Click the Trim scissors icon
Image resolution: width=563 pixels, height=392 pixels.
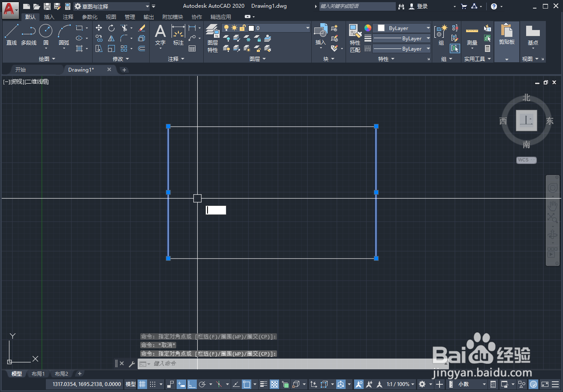(x=124, y=28)
